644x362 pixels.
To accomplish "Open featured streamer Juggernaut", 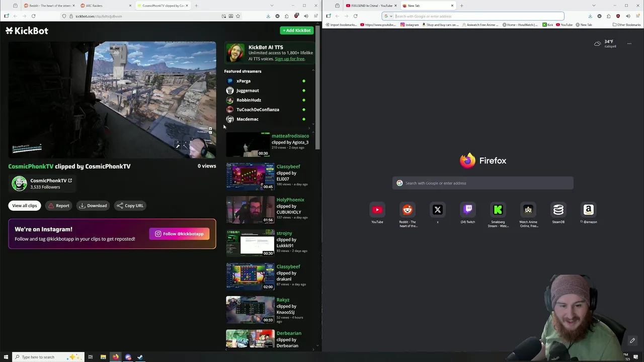I will [x=248, y=90].
